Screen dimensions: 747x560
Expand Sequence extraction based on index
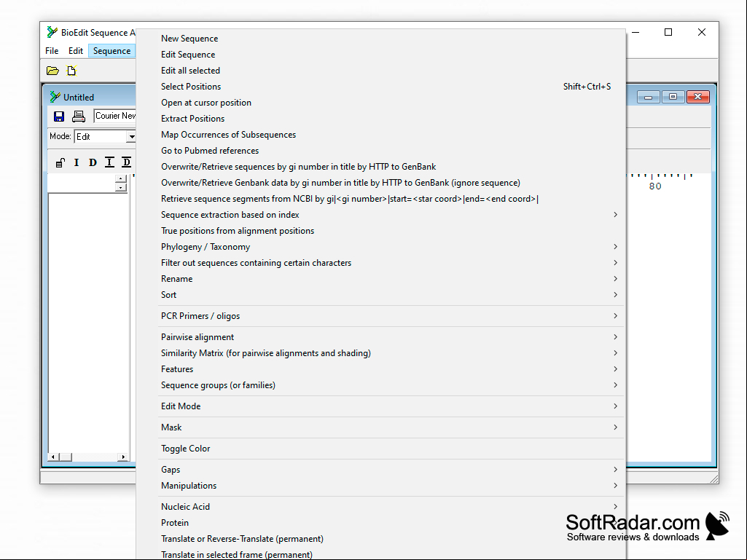click(380, 215)
